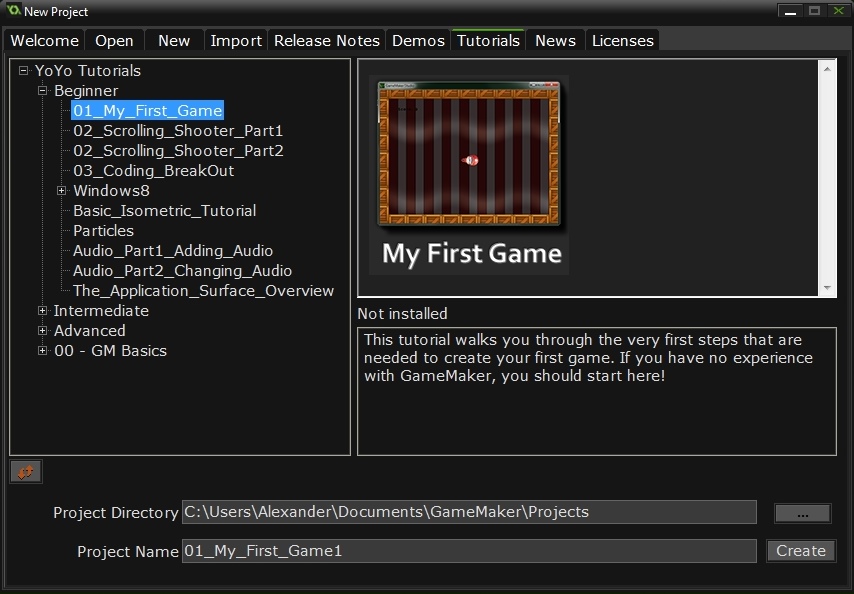Open the Demos tab
Screen dimensions: 854x594
coord(418,41)
